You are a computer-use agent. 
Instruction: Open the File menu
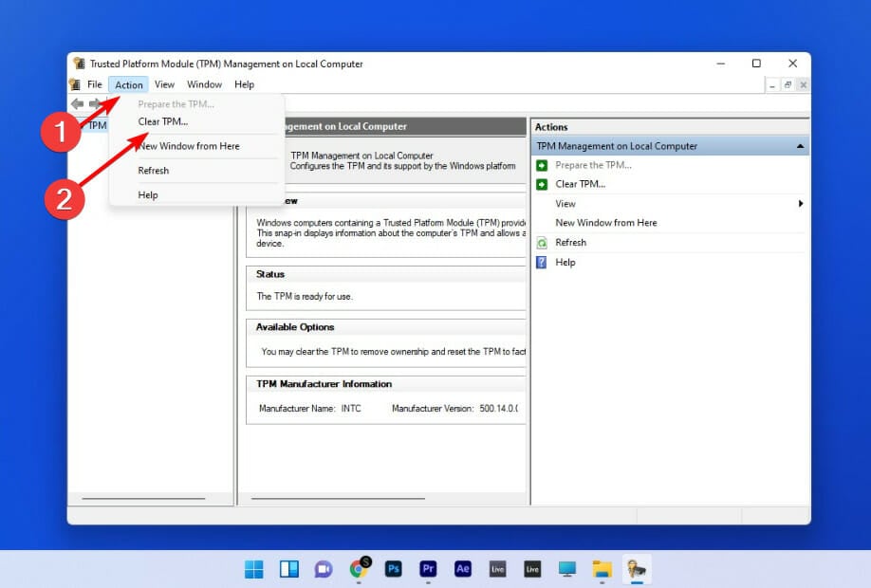(94, 83)
